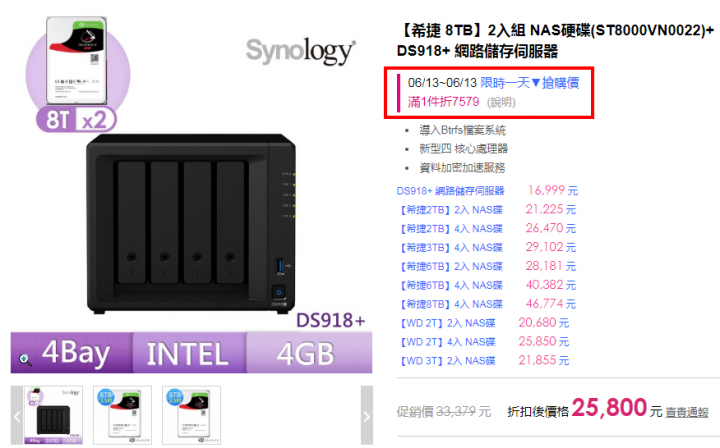Click the 8T x2 hard drive badge
The image size is (720, 448).
point(76,120)
